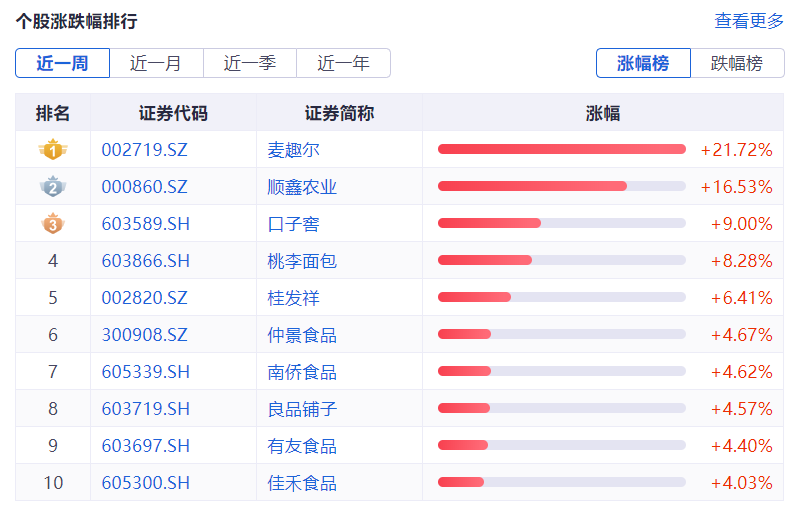Open stock code 603719.SH
Image resolution: width=797 pixels, height=514 pixels.
[145, 409]
